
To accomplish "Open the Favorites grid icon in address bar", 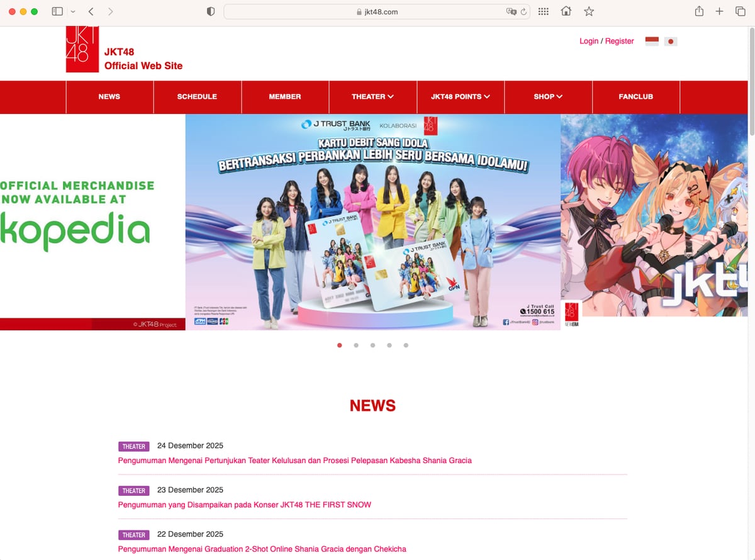I will click(543, 11).
